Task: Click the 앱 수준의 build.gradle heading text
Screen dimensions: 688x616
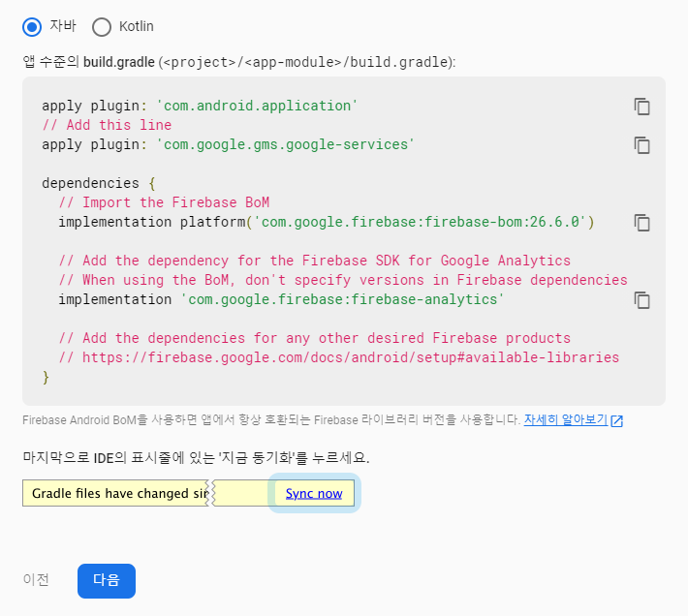Action: (x=239, y=62)
